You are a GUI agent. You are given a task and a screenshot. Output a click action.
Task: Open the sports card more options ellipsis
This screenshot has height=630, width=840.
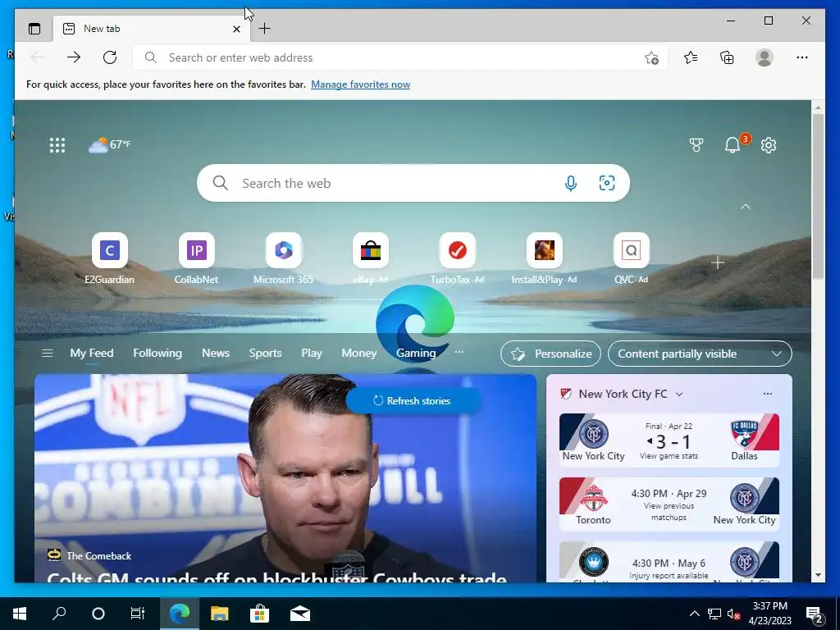pos(768,394)
